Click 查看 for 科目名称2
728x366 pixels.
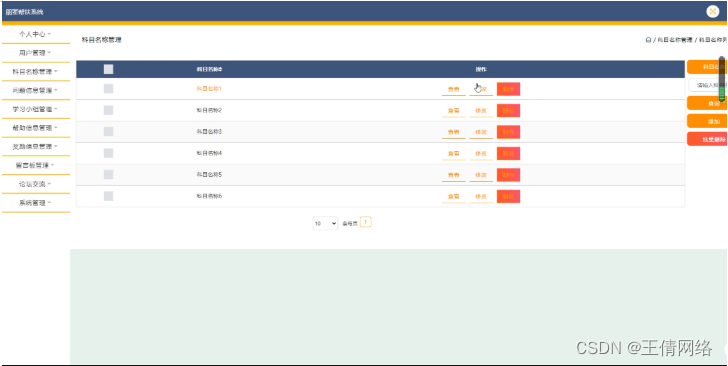pyautogui.click(x=454, y=111)
